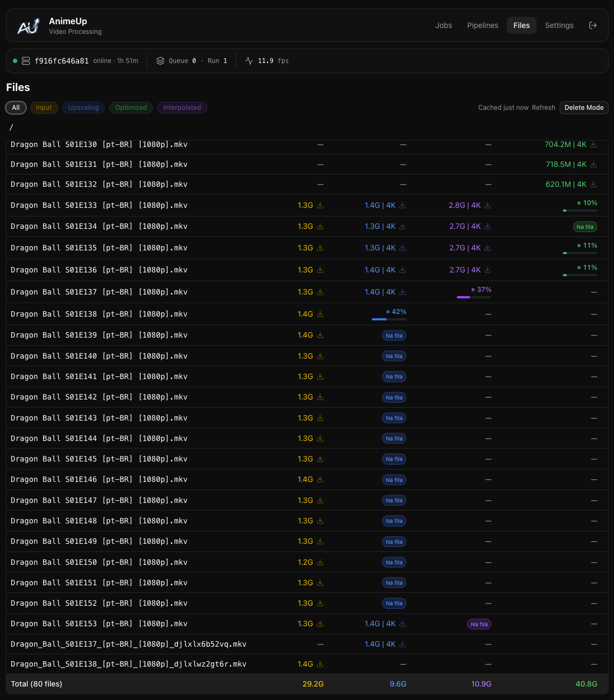Toggle the Upscaling filter chip
The width and height of the screenshot is (614, 700).
click(83, 108)
